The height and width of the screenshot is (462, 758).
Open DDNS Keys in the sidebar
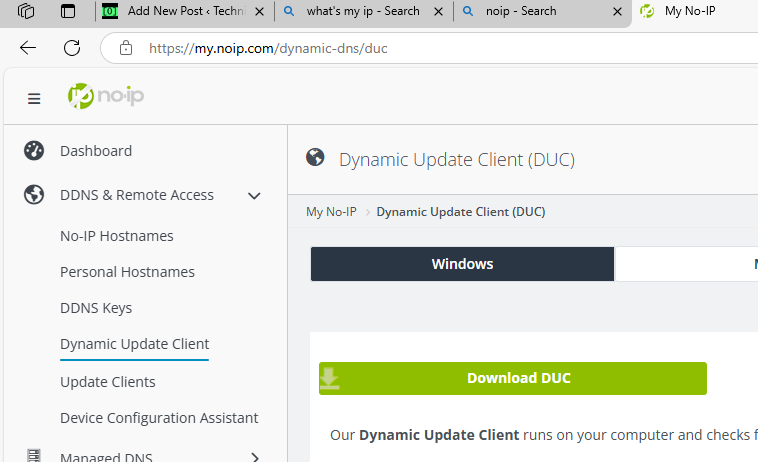click(x=96, y=308)
